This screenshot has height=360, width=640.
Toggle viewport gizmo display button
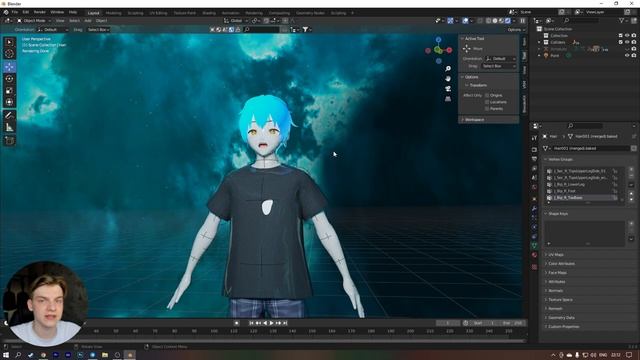click(450, 20)
